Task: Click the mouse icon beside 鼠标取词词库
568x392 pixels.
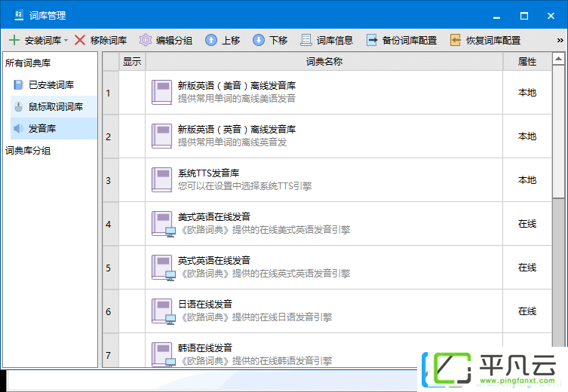Action: point(18,107)
